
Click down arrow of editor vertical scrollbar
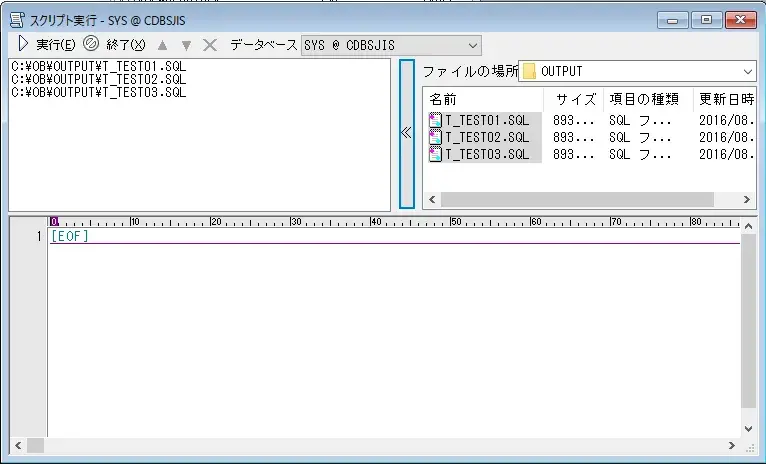pos(748,428)
